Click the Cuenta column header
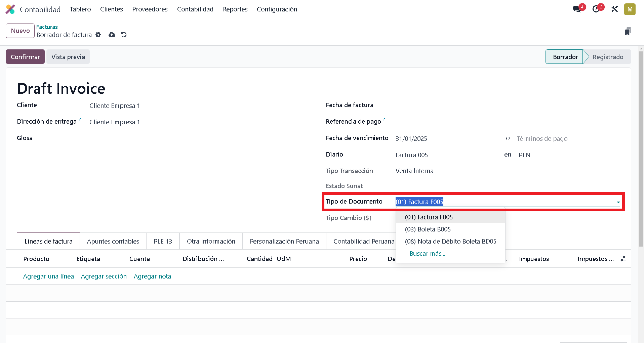644x343 pixels. click(139, 259)
